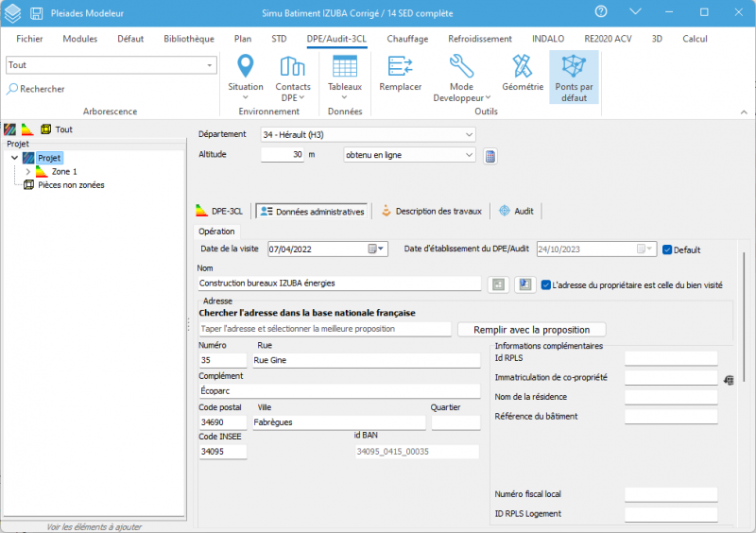
Task: Open the Modules menu
Action: coord(80,39)
